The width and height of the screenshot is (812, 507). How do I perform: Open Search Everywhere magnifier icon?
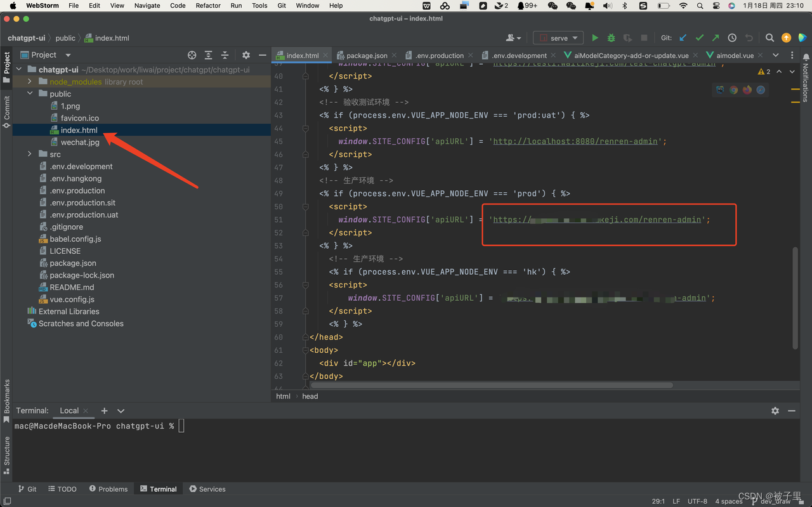(769, 38)
